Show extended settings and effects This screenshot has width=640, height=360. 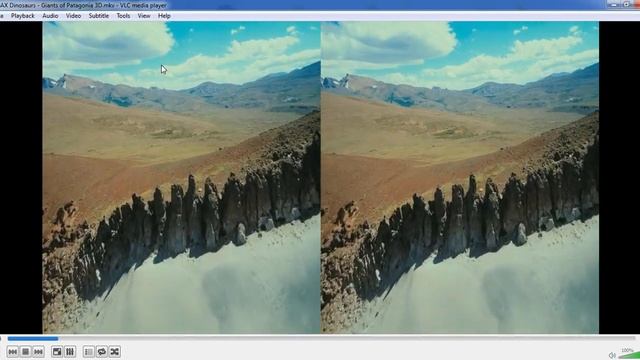(x=70, y=351)
